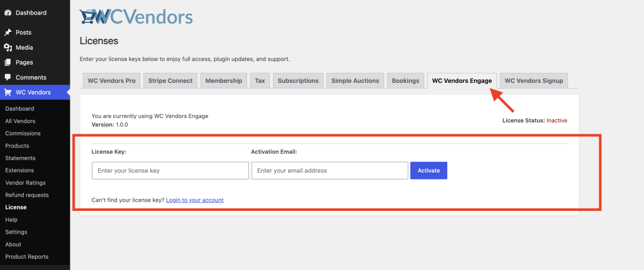Image resolution: width=644 pixels, height=270 pixels.
Task: Open the Products submenu item
Action: click(x=17, y=146)
